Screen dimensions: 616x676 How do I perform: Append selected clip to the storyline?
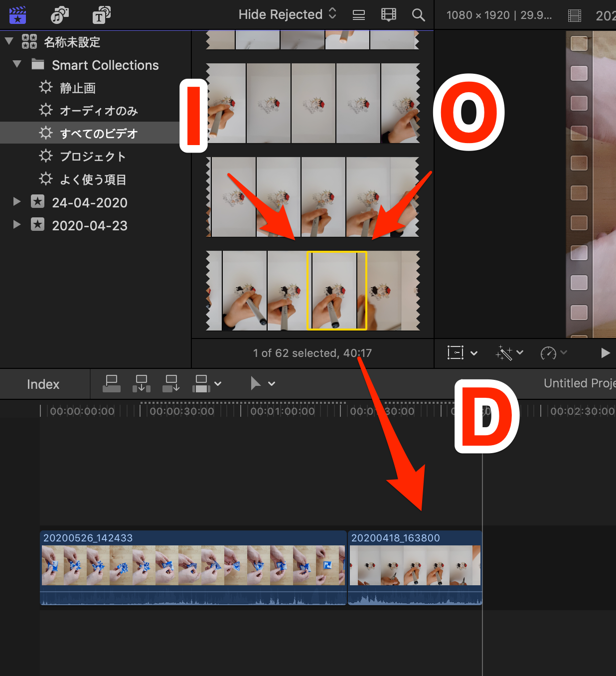(x=171, y=384)
